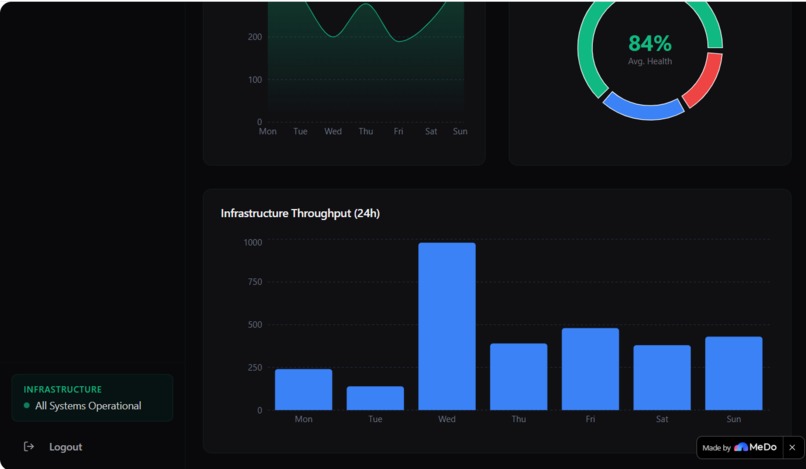The image size is (806, 469).
Task: Select the Sun bar in throughput chart
Action: tap(734, 373)
